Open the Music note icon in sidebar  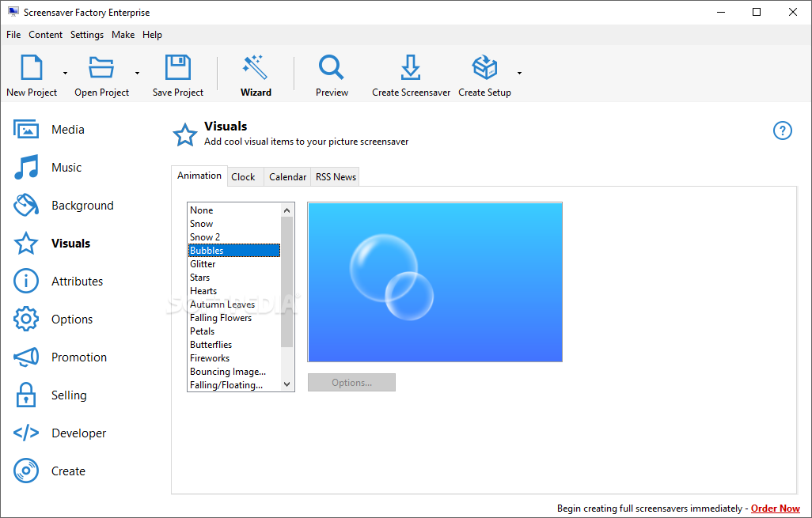pyautogui.click(x=26, y=167)
